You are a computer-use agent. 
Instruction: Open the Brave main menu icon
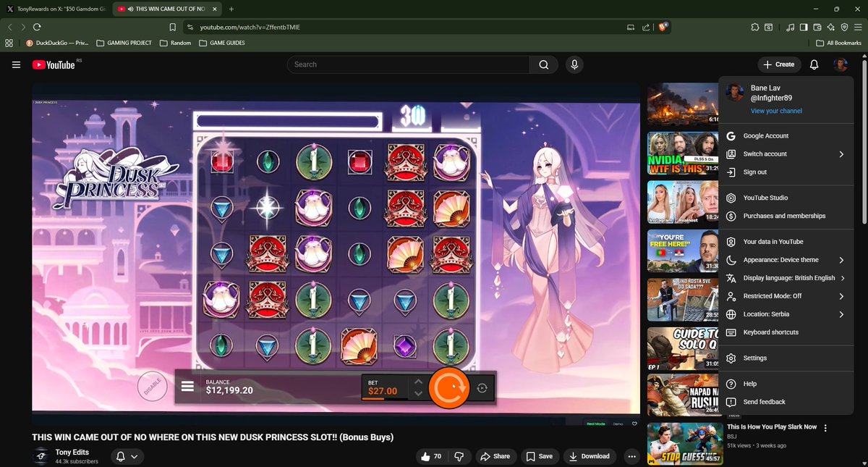click(858, 27)
